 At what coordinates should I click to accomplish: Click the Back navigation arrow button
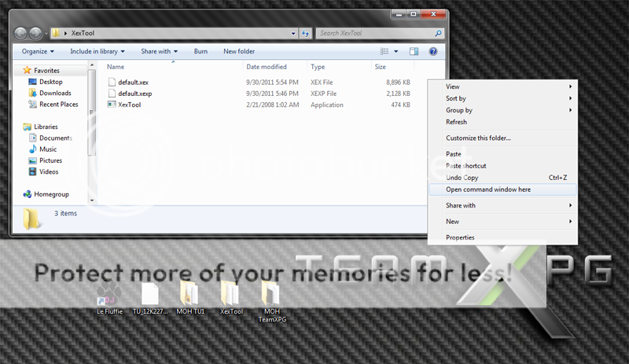pyautogui.click(x=20, y=34)
